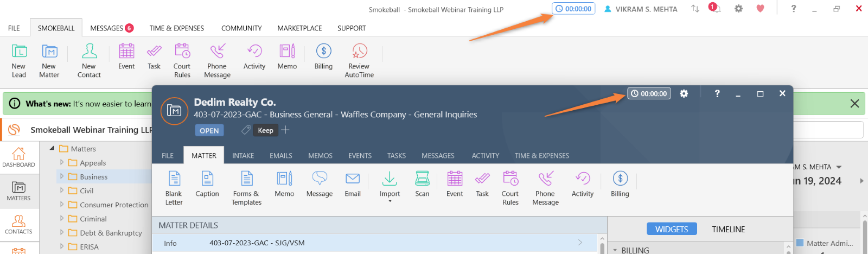Image resolution: width=868 pixels, height=254 pixels.
Task: Select the WIDGETS view button
Action: 672,229
